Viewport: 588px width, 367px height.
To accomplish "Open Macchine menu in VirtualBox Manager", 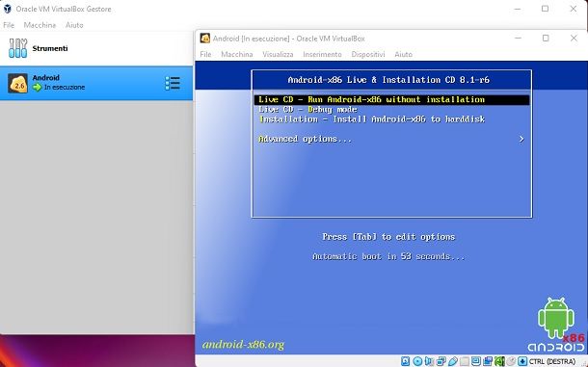I will [x=40, y=25].
